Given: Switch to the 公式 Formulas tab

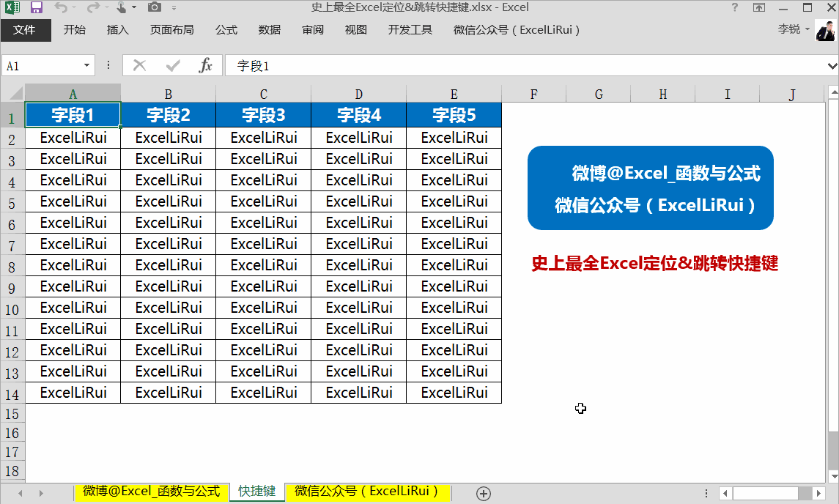Looking at the screenshot, I should 226,30.
